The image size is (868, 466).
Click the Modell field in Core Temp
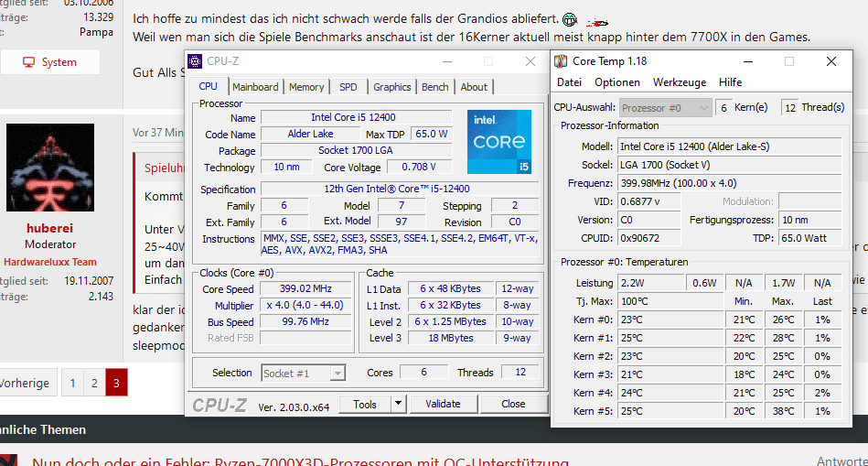730,146
